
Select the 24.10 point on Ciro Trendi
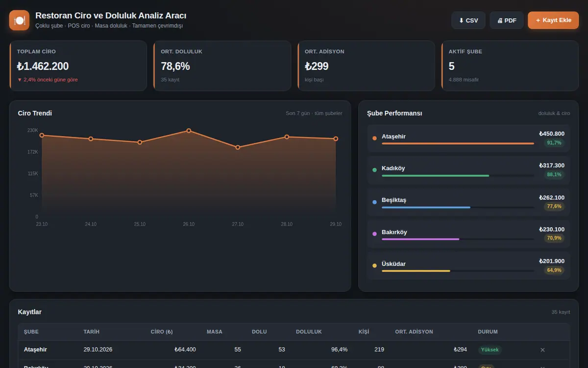(91, 139)
